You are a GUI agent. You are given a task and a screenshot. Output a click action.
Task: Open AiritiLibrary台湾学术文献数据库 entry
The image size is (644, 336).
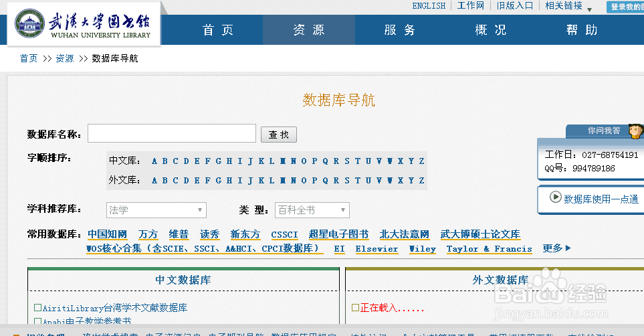coord(115,308)
